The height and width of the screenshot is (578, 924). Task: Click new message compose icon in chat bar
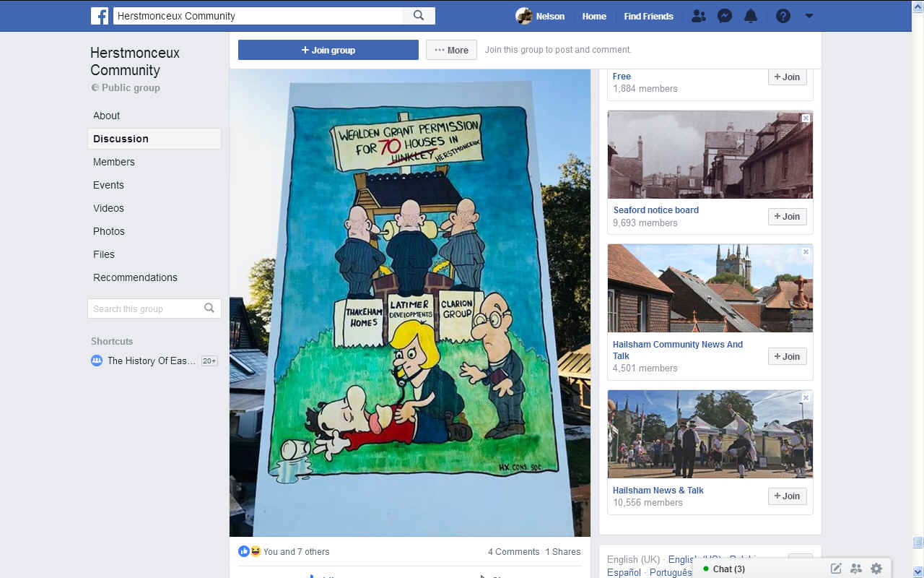point(836,569)
